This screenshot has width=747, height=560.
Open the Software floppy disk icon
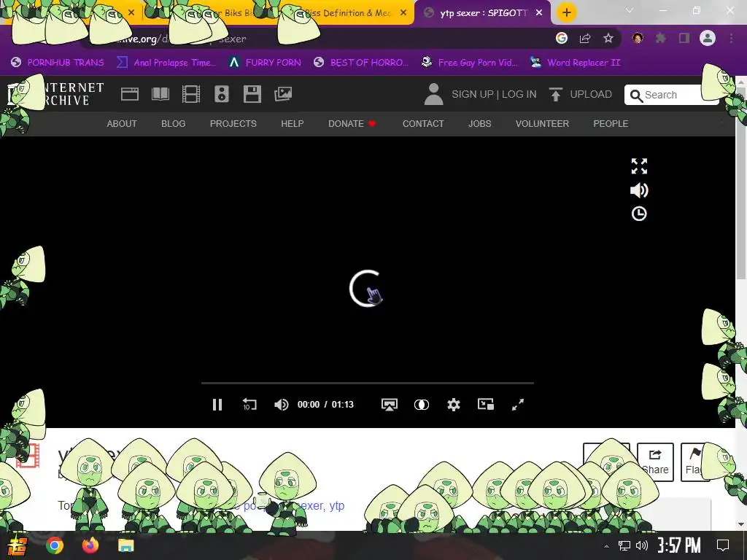point(252,94)
